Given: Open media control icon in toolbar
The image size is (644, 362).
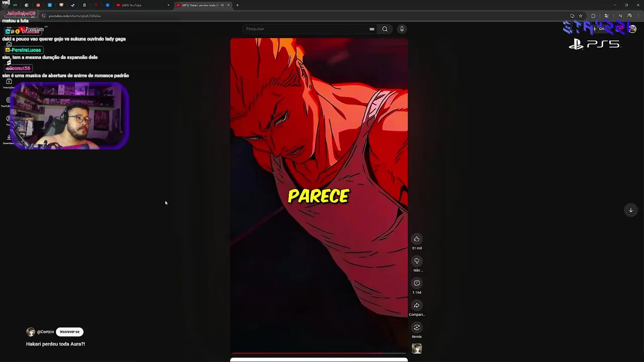Looking at the screenshot, I should pos(620,16).
